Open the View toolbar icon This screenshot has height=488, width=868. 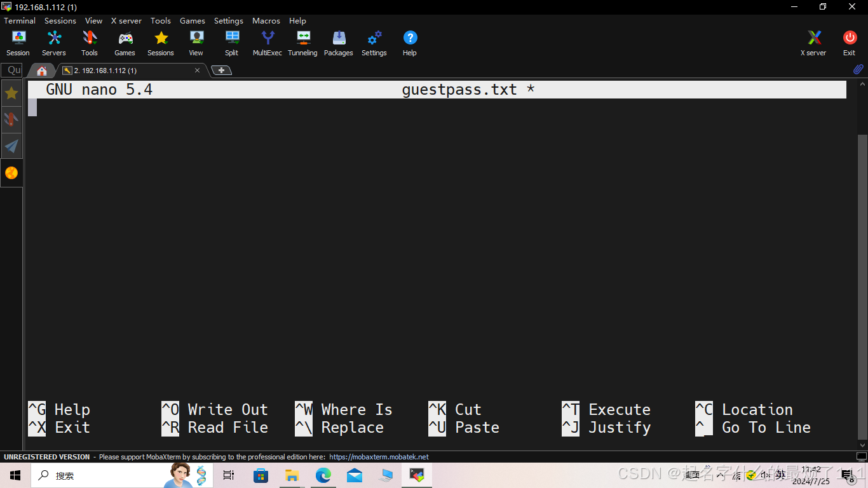tap(196, 43)
